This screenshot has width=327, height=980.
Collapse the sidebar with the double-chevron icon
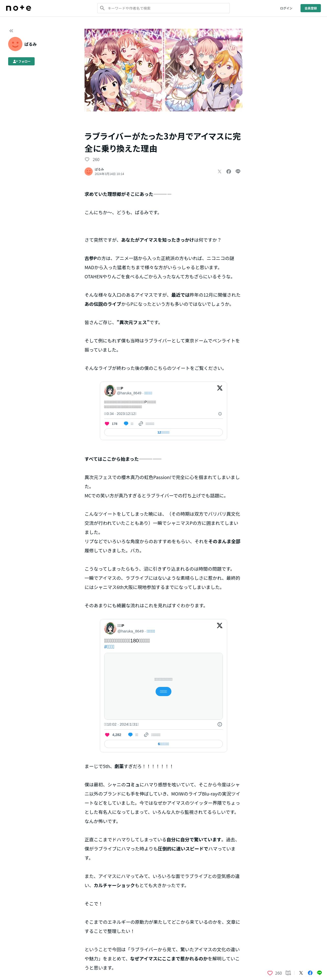pos(11,31)
